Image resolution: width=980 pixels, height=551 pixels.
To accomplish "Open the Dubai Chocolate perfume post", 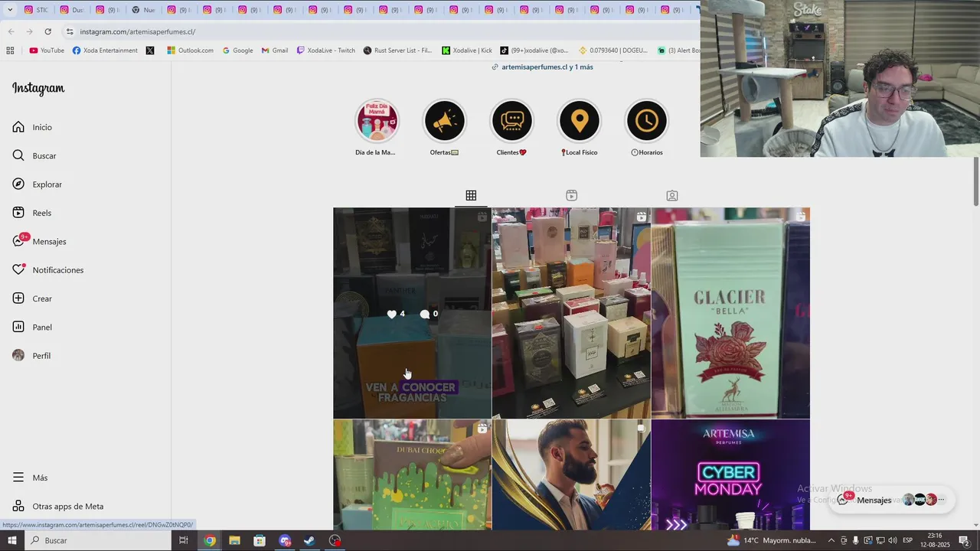I will [412, 474].
